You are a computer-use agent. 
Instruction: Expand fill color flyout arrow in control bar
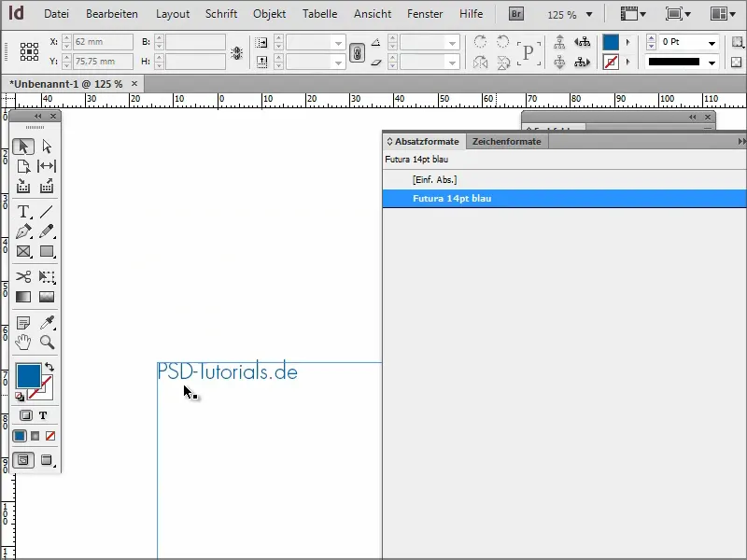[x=627, y=42]
